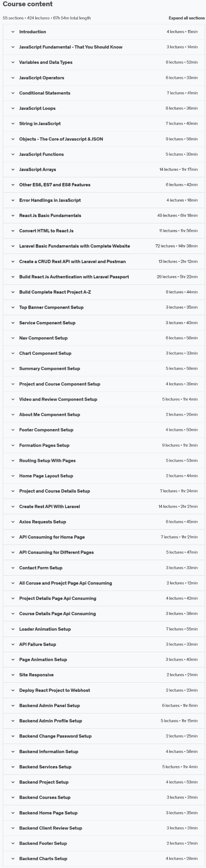The height and width of the screenshot is (868, 206).
Task: Open the Contact Form Setup section
Action: pyautogui.click(x=41, y=568)
